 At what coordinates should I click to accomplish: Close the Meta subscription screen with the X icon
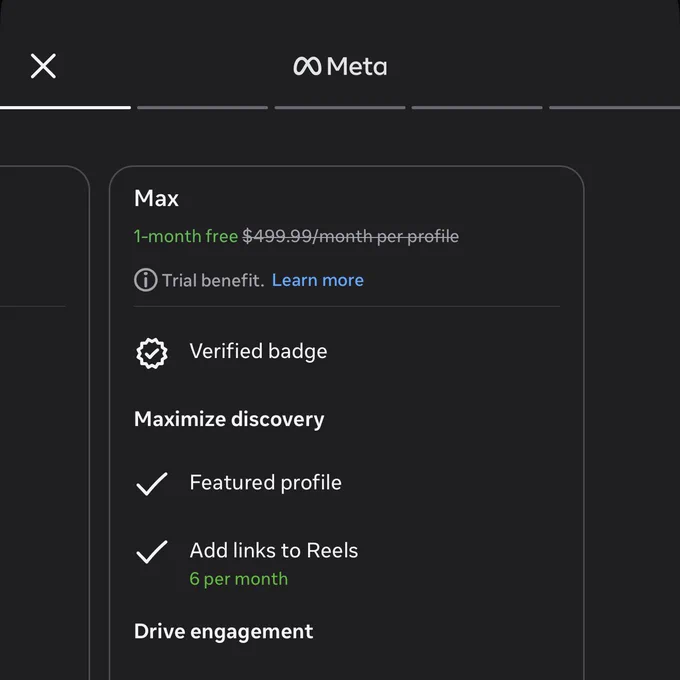(x=43, y=66)
